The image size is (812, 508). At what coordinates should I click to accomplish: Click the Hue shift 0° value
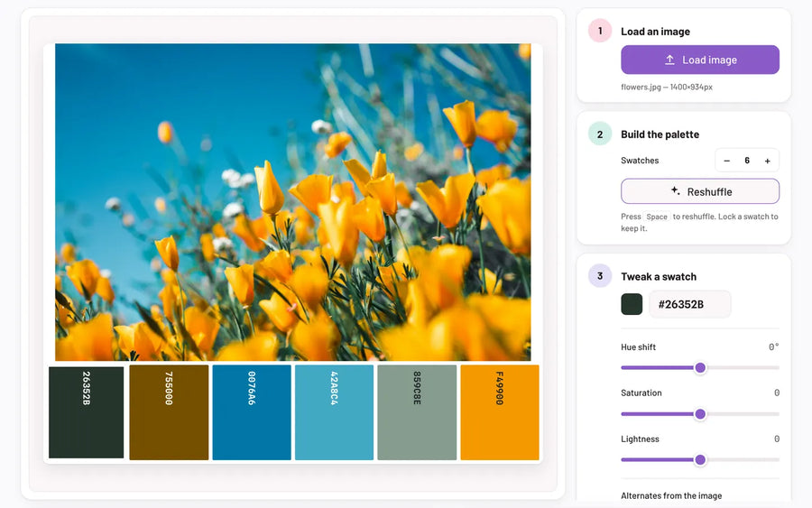[774, 347]
